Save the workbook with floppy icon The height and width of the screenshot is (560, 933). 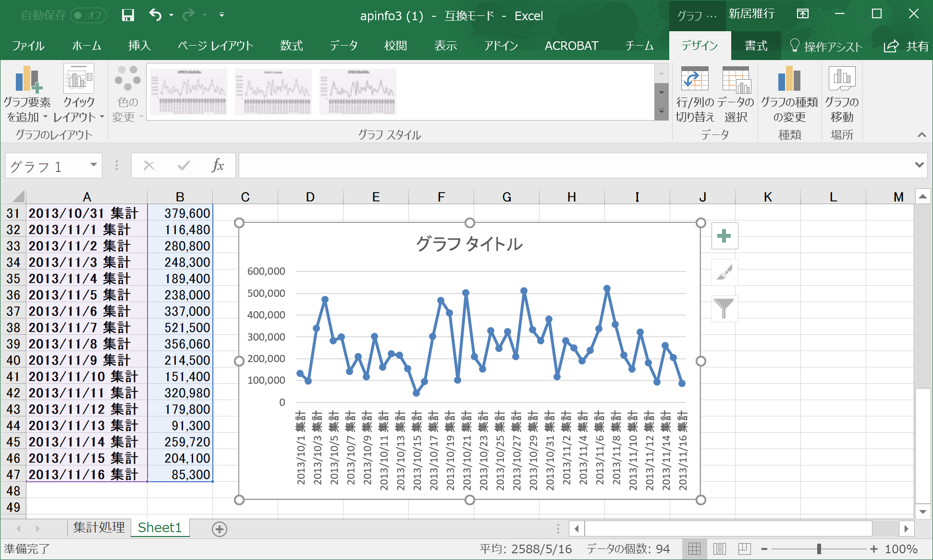point(128,15)
